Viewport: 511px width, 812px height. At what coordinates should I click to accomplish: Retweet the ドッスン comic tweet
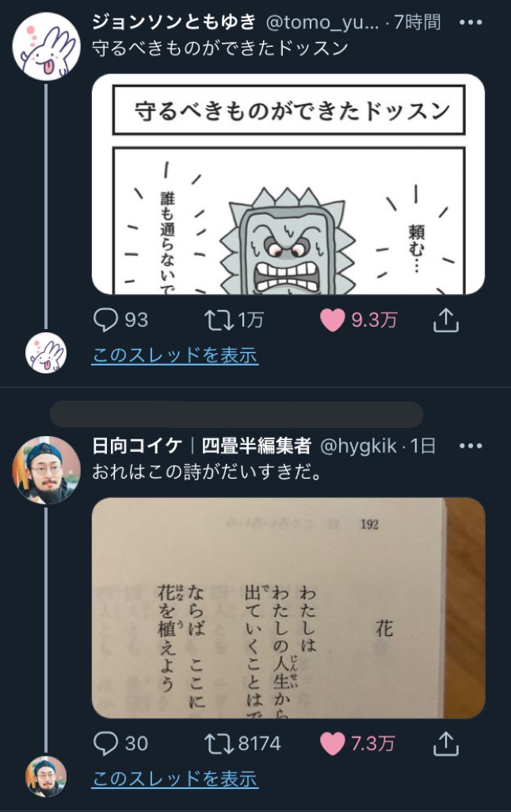pos(219,320)
